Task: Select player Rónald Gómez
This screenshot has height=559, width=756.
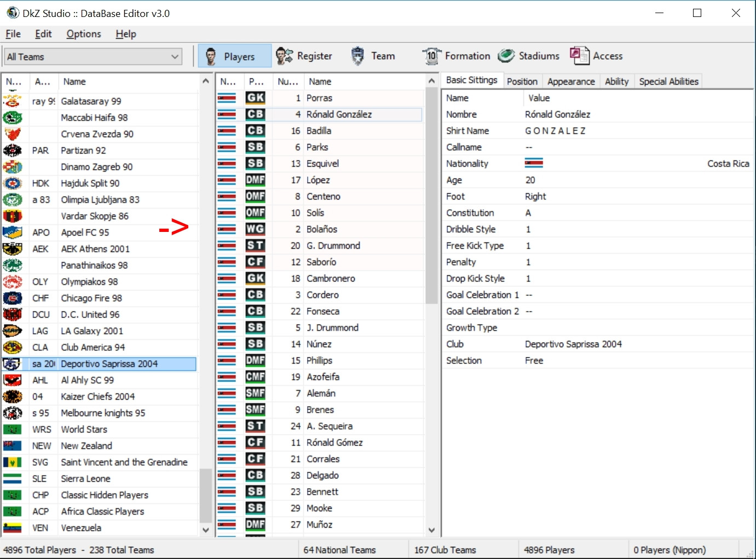Action: pos(320,442)
